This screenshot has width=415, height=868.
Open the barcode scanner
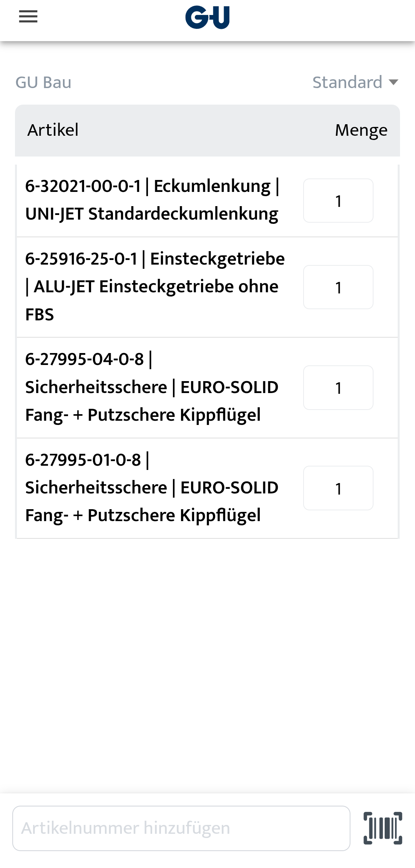[383, 828]
